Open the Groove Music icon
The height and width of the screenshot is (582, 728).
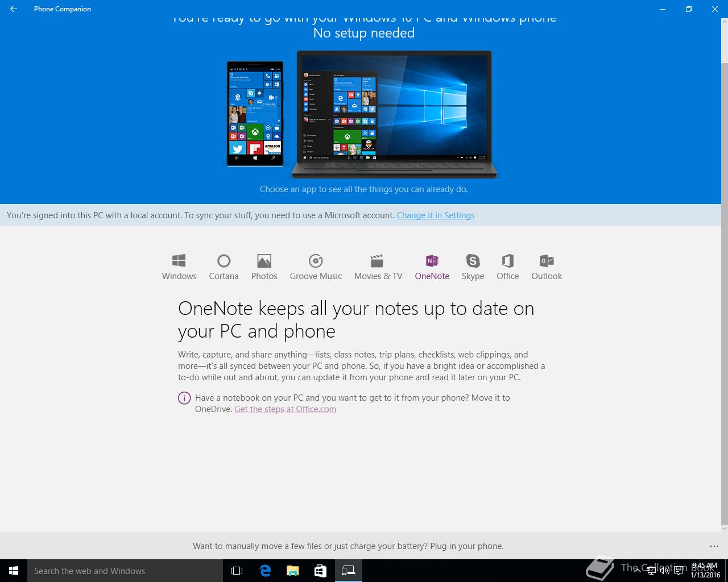click(x=316, y=261)
